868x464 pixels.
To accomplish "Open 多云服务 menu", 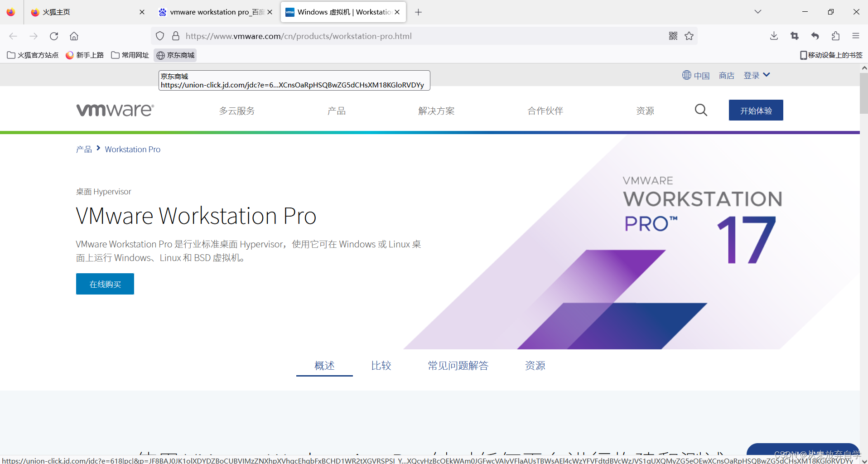I will point(237,111).
